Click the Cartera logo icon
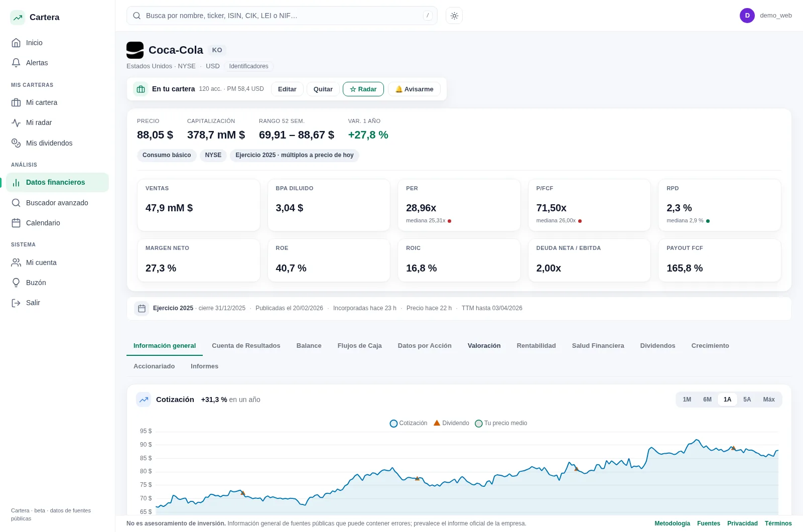 point(18,18)
